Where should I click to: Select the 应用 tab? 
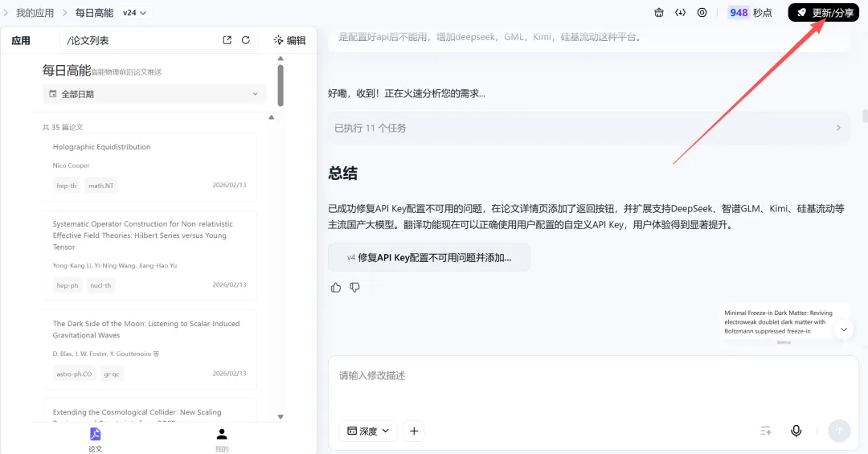click(x=21, y=40)
